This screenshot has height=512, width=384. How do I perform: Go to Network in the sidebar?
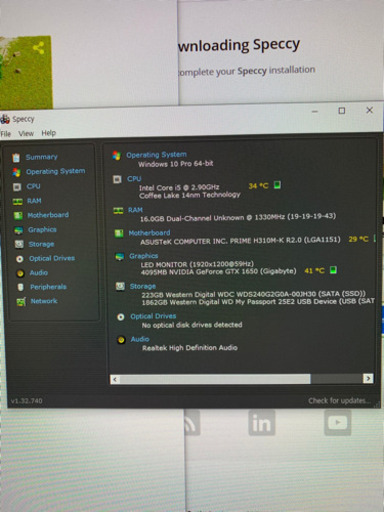click(44, 301)
